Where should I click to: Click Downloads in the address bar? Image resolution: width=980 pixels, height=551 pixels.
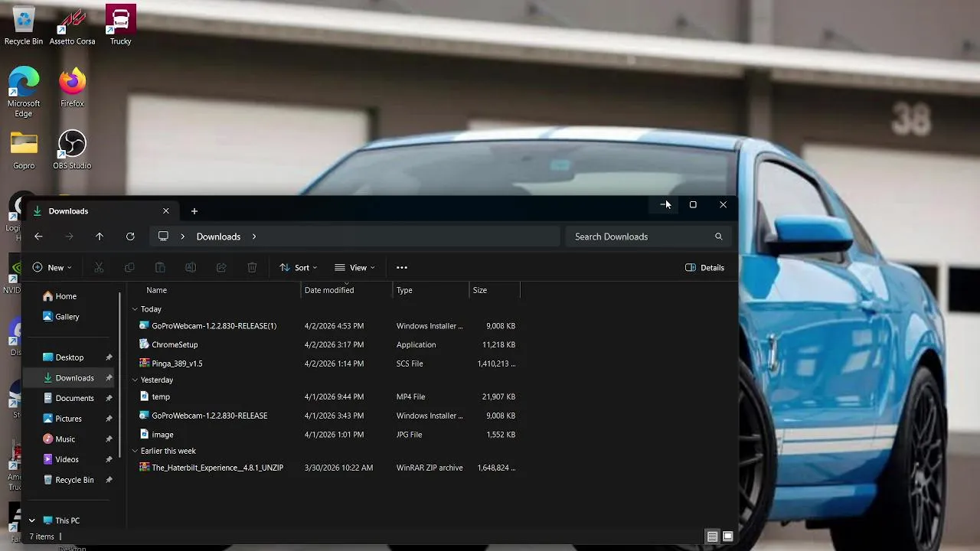(x=218, y=236)
